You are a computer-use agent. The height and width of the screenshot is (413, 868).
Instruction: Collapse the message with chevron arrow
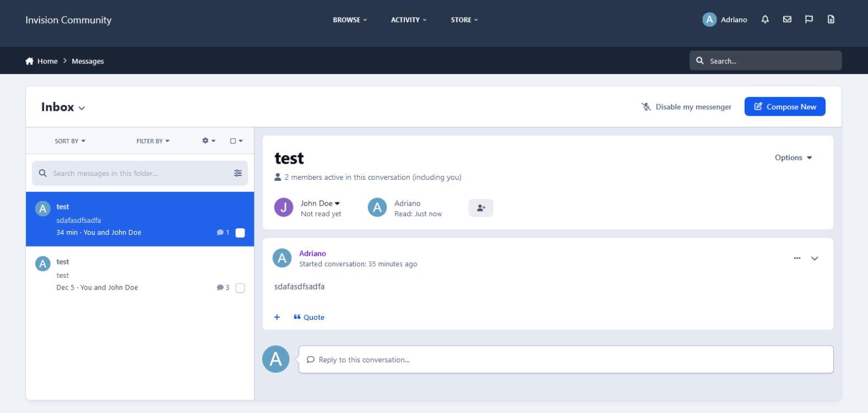pos(815,258)
